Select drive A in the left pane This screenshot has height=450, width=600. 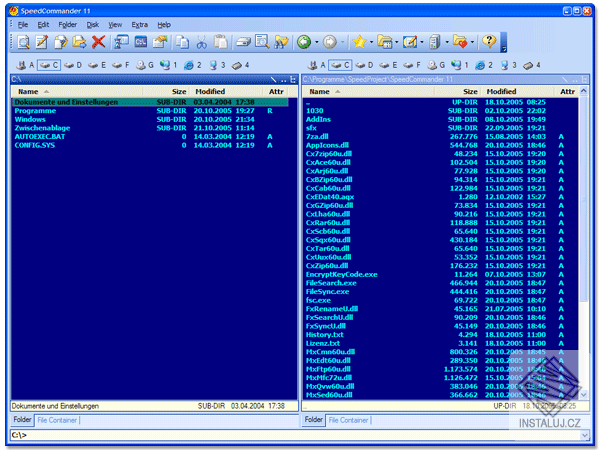point(25,65)
